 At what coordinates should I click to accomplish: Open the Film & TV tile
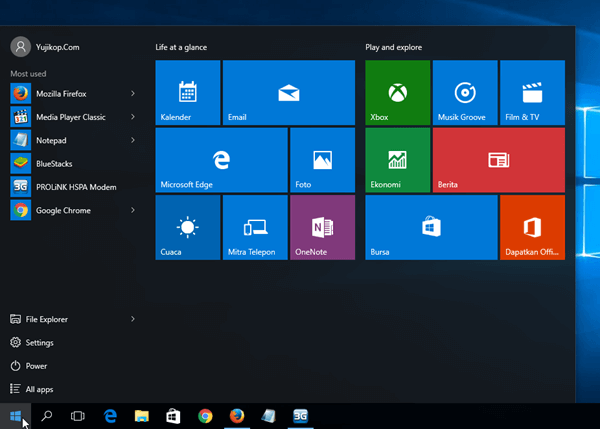pos(532,93)
